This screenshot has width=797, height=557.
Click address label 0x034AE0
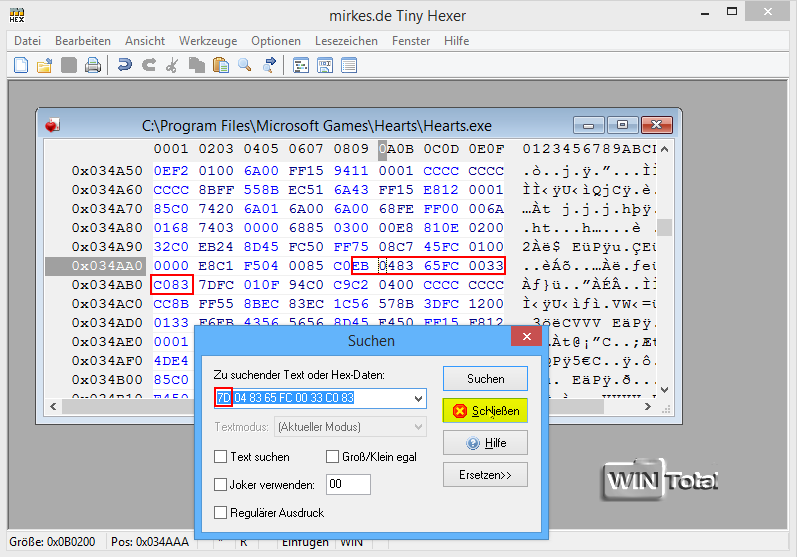107,342
